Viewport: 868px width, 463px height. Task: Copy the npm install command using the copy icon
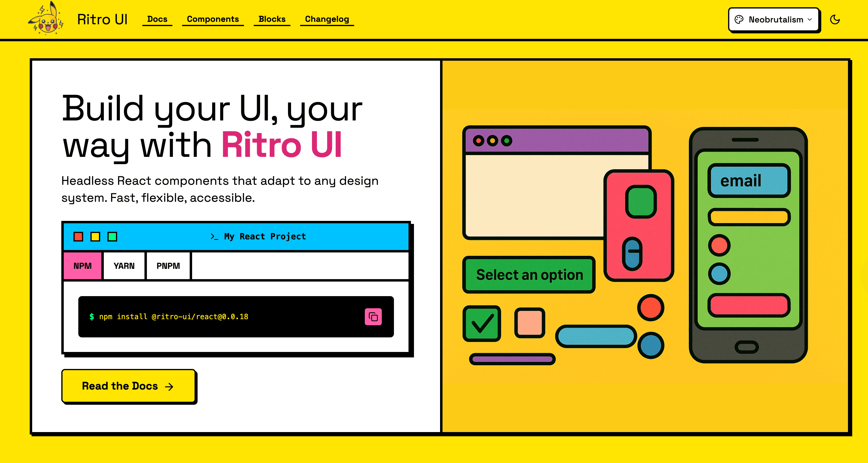(x=373, y=317)
